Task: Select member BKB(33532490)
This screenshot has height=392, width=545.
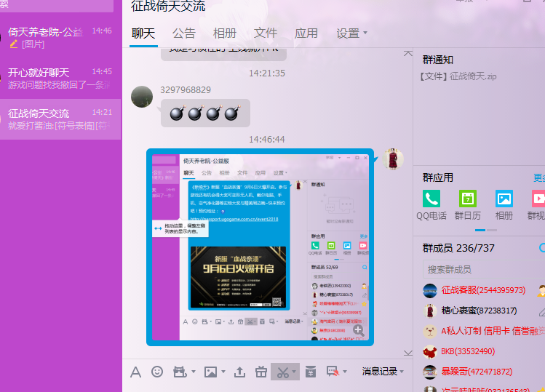Action: tap(468, 351)
